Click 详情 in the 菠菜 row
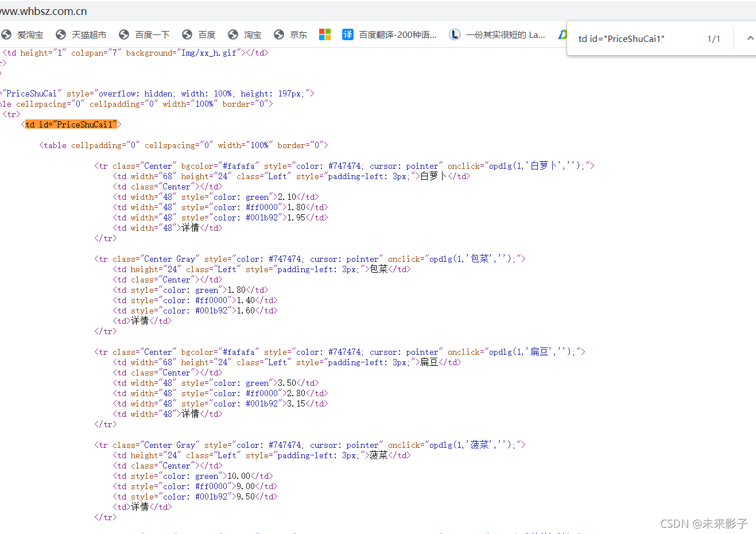The height and width of the screenshot is (534, 756). coord(140,507)
